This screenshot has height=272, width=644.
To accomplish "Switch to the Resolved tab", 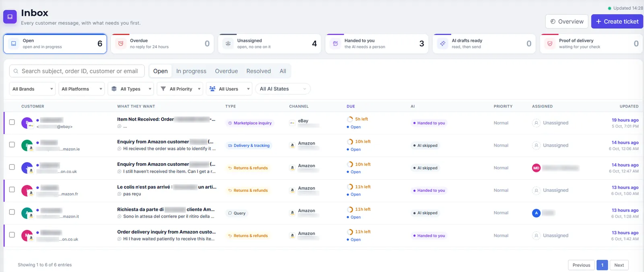I will (258, 71).
